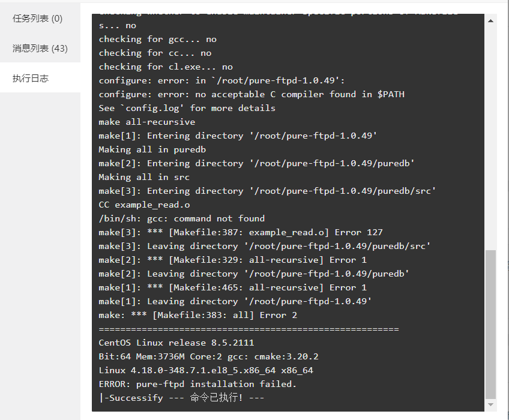This screenshot has width=509, height=420.
Task: Click the log scrollbar thumb
Action: click(490, 324)
